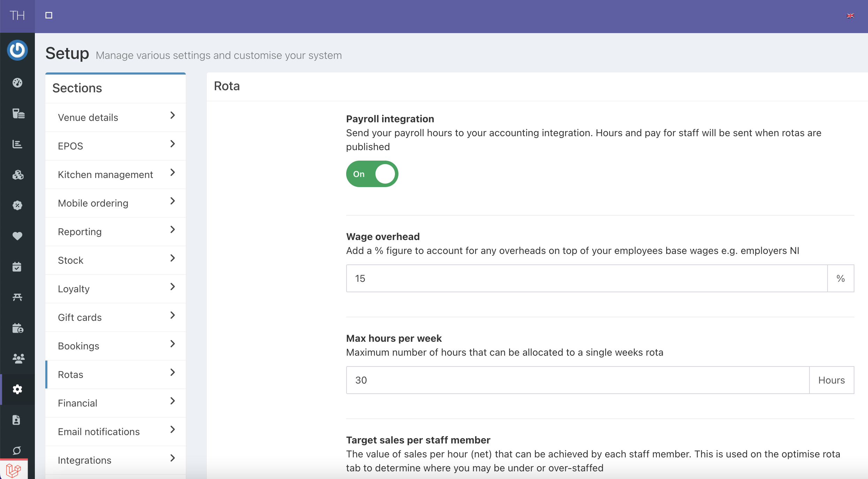Click the loyalty heart icon in sidebar

point(17,236)
